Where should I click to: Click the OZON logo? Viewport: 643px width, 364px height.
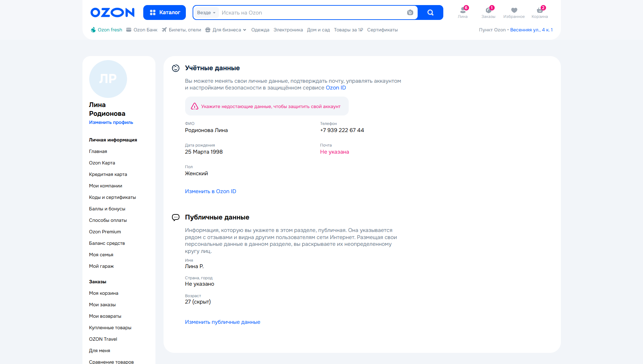pyautogui.click(x=112, y=12)
